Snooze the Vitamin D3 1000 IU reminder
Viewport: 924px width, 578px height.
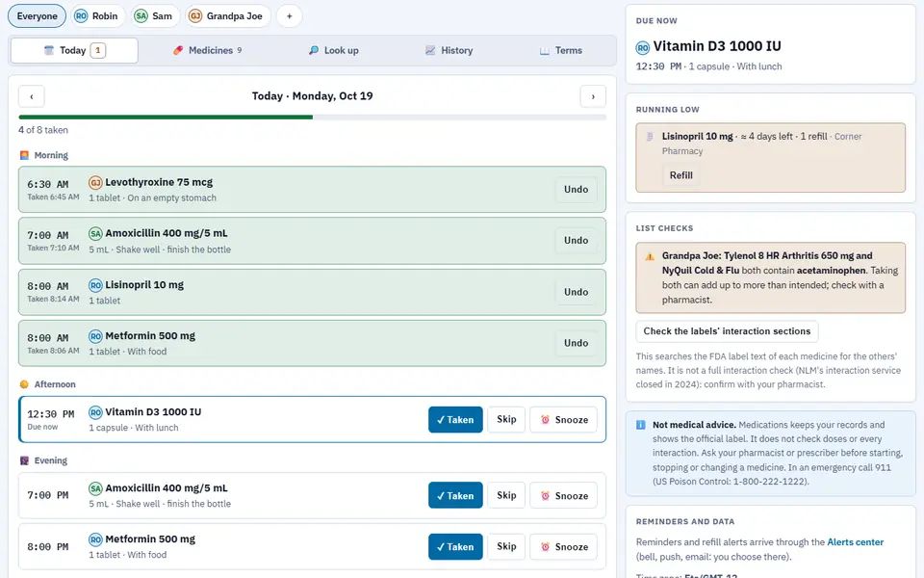pos(563,419)
